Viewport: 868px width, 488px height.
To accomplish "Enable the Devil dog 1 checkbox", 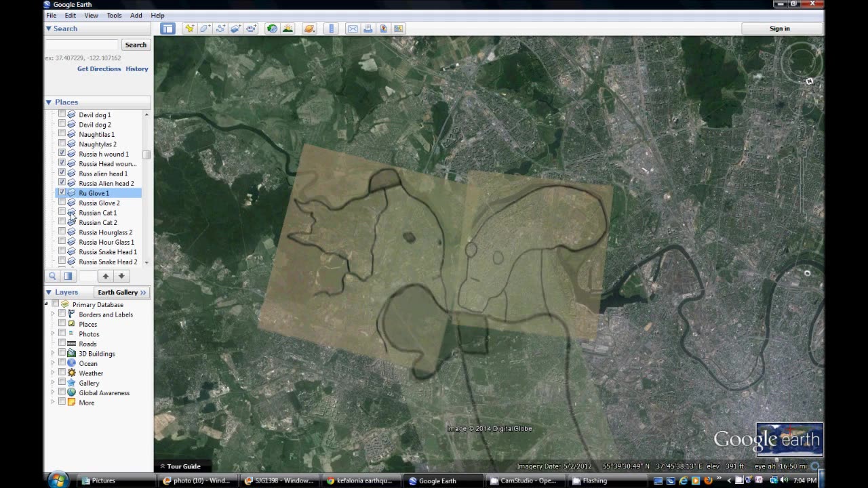I will [62, 115].
